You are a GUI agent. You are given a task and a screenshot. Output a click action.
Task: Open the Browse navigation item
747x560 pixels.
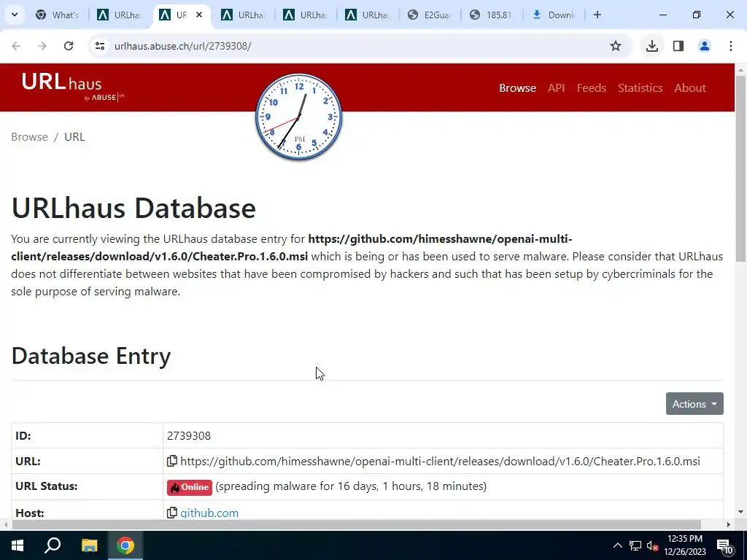coord(517,88)
